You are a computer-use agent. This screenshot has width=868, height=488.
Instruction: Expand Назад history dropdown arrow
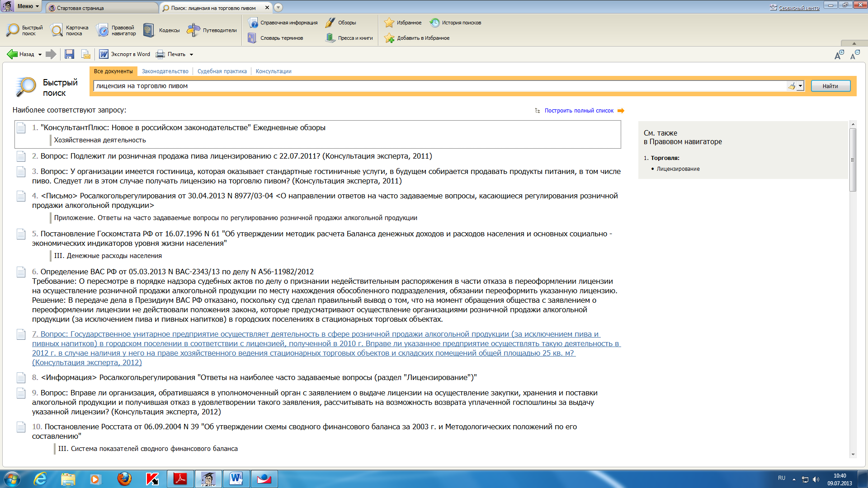point(40,55)
